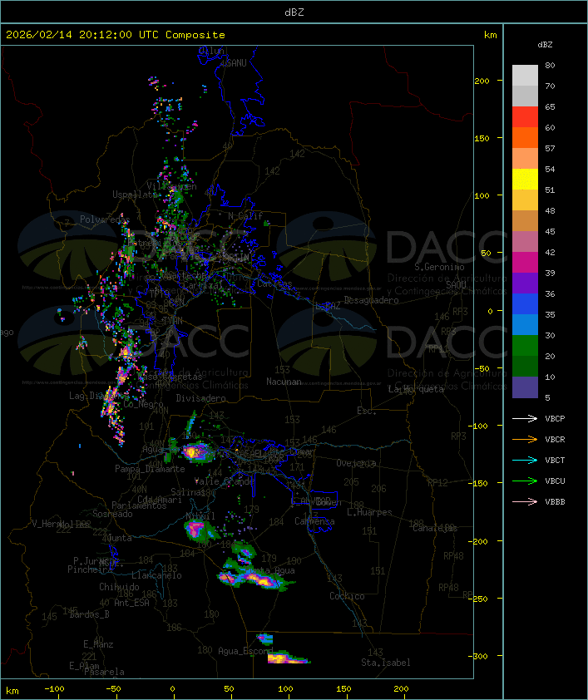Select the gray 65-70 dBZ swatch
The image size is (588, 700).
(x=525, y=96)
